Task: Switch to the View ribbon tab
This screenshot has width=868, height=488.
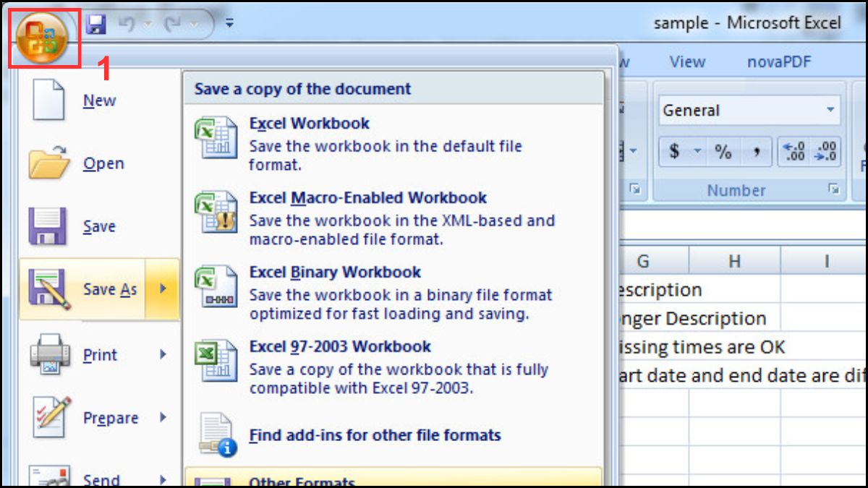Action: pos(686,61)
